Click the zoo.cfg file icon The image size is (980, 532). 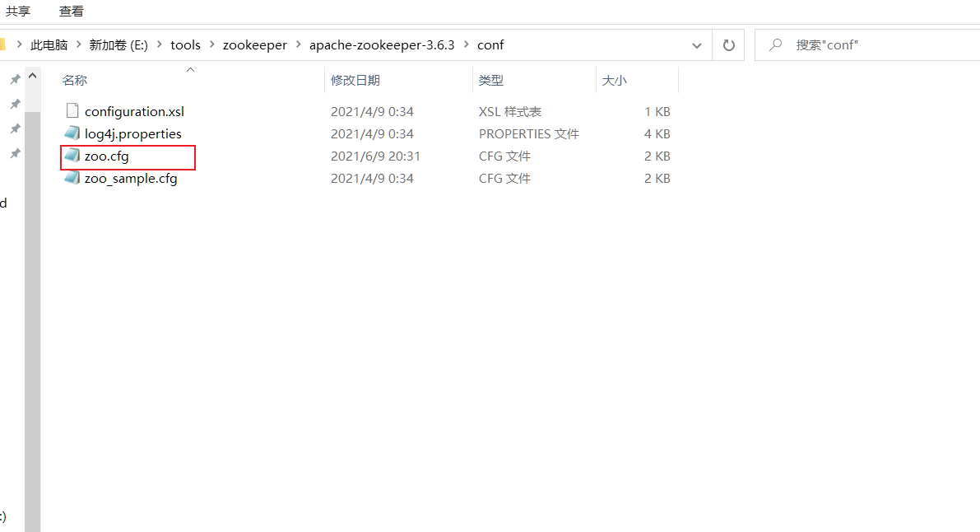(72, 156)
